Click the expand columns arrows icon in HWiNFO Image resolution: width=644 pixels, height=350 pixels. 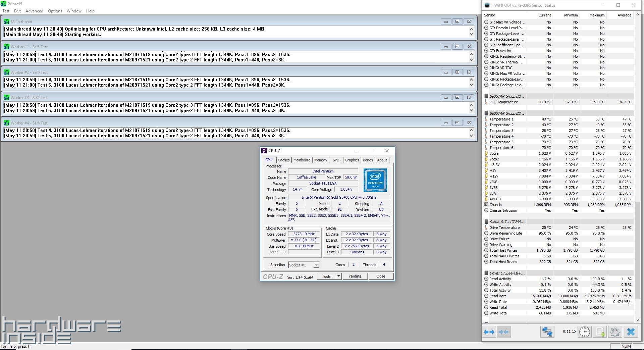pos(489,332)
